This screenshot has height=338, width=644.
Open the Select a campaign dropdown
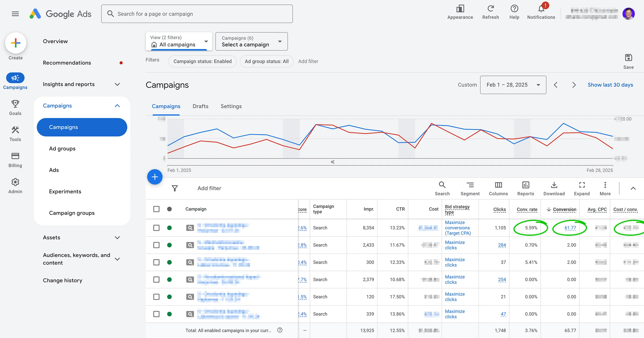(251, 41)
